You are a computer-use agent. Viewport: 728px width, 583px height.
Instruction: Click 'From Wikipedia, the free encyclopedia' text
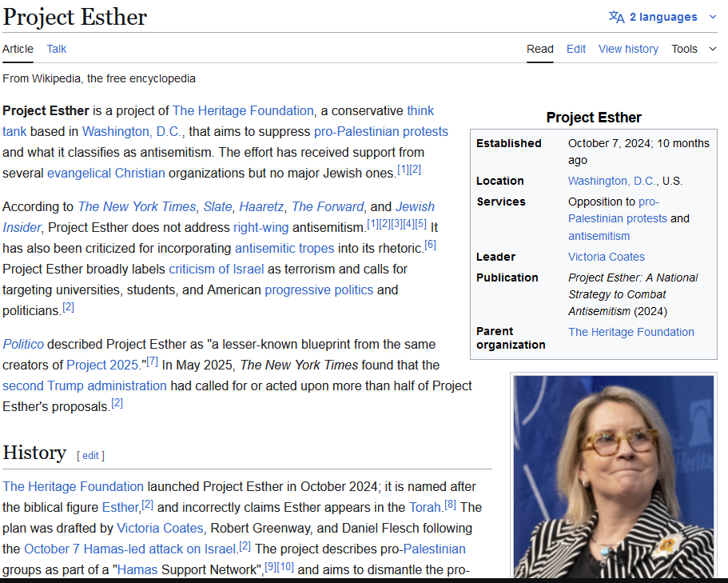click(99, 78)
